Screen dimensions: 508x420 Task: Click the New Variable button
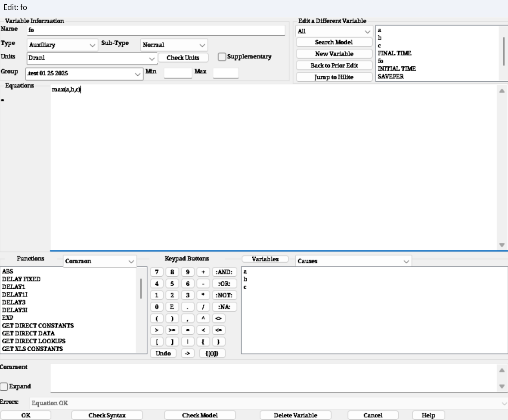coord(334,54)
